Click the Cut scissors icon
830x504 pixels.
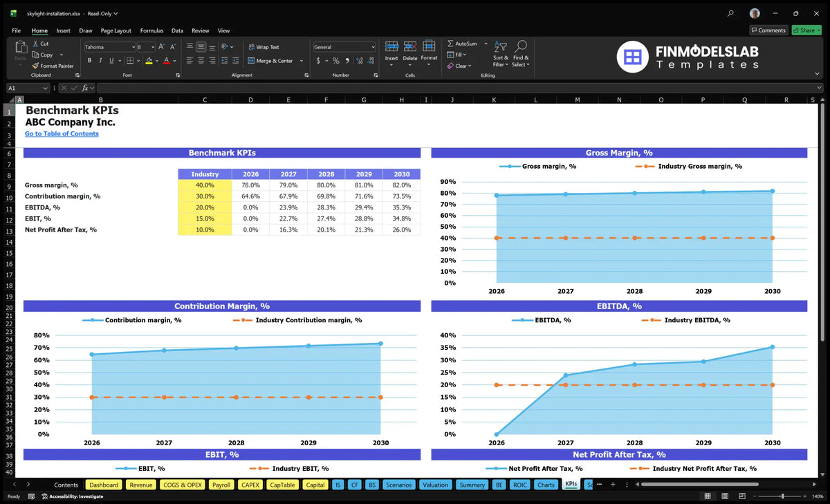tap(35, 44)
